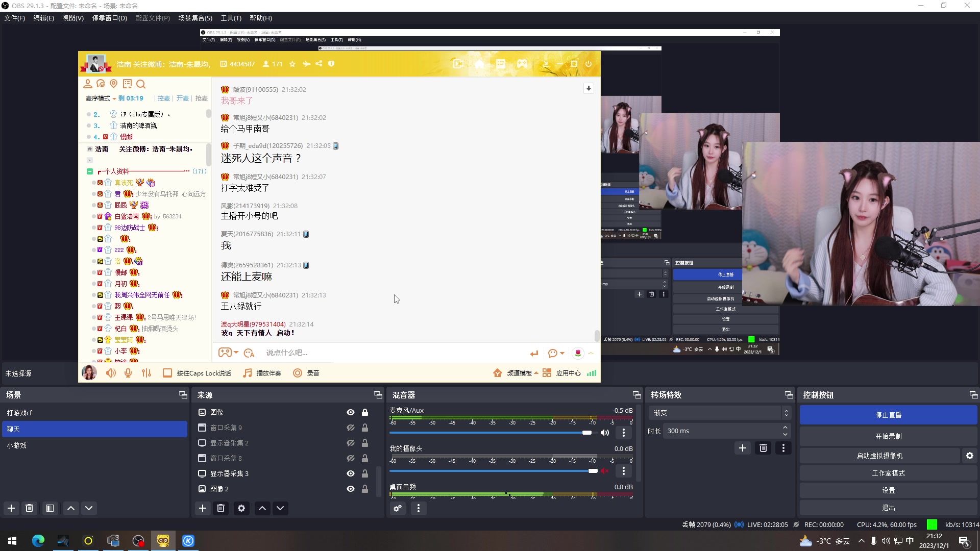Viewport: 980px width, 551px height.
Task: Undock the 混音器 panel popout icon
Action: pos(636,395)
